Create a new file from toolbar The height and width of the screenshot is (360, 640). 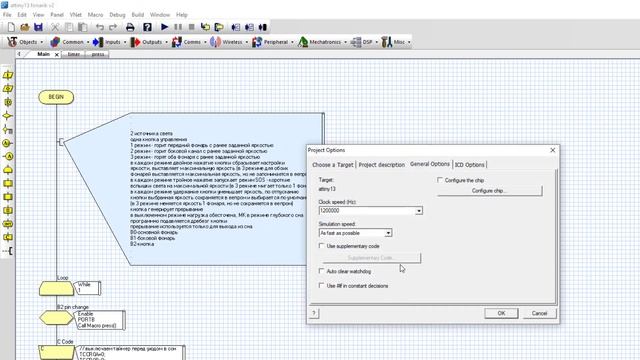click(11, 27)
